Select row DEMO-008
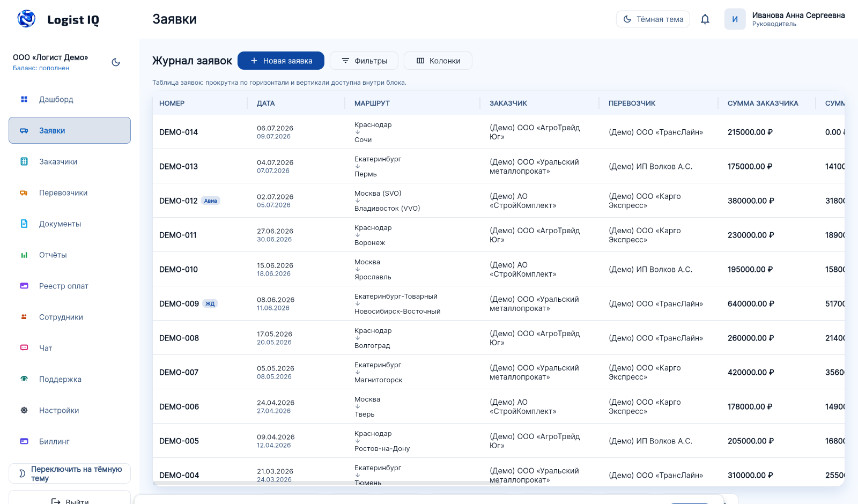 (499, 338)
